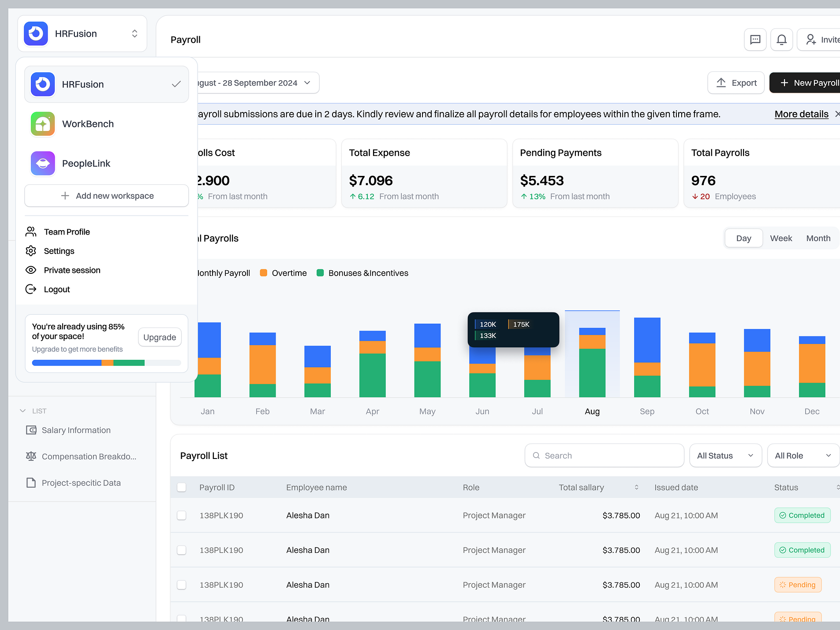Image resolution: width=840 pixels, height=630 pixels.
Task: Open the WorkBench workspace
Action: point(88,124)
